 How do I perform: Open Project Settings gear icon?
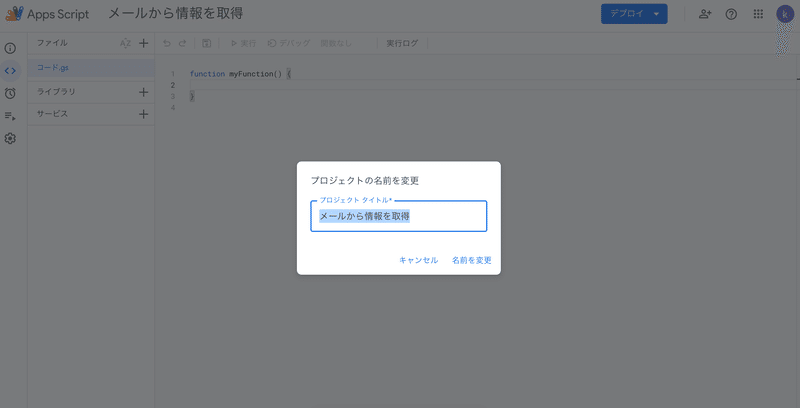10,138
